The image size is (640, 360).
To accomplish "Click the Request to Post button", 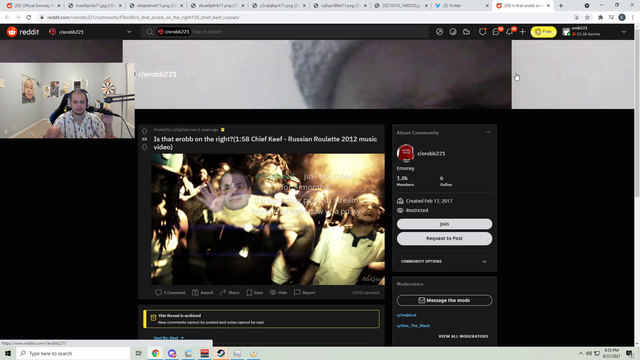I will coord(444,238).
